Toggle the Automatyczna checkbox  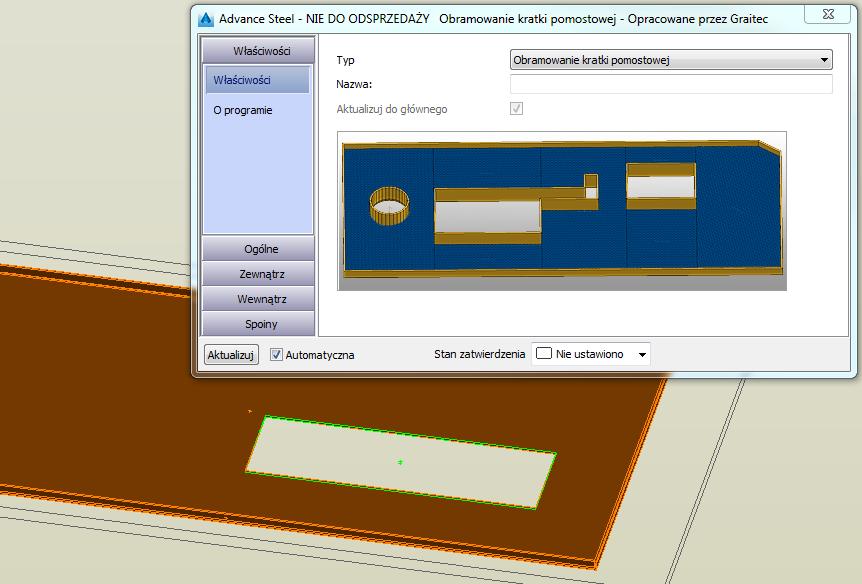point(276,355)
